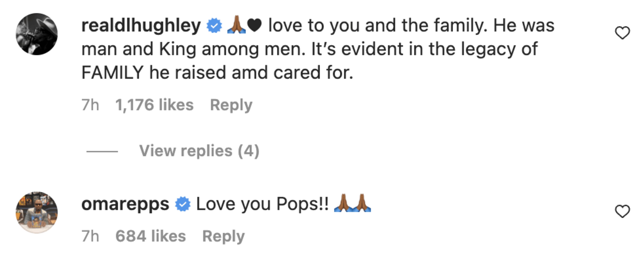
Task: Open realdlhughley's profile picture
Action: (37, 34)
